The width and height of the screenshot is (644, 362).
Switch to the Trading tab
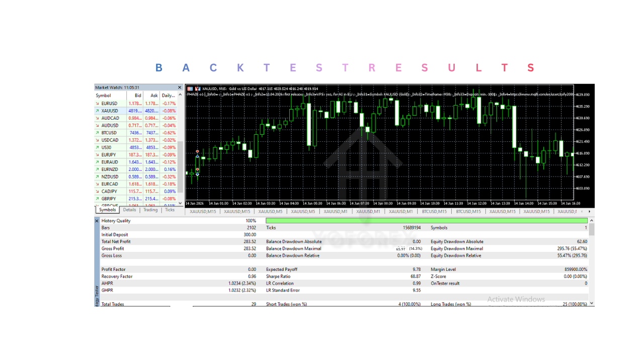coord(151,210)
